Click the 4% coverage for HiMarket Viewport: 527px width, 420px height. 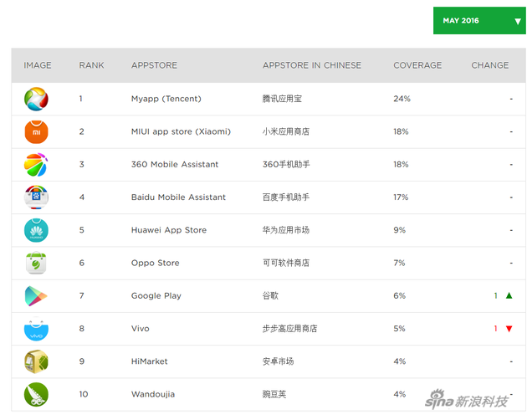(x=400, y=361)
